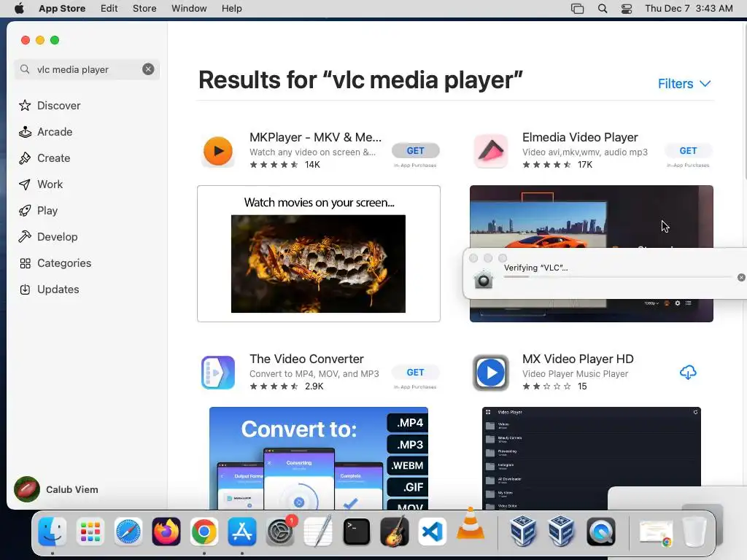This screenshot has width=747, height=560.
Task: Open the Edit menu
Action: [x=109, y=9]
